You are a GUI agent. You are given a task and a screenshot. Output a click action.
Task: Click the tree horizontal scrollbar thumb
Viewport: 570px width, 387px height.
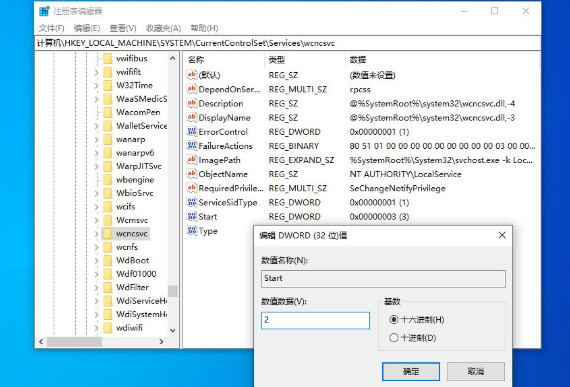click(x=75, y=342)
